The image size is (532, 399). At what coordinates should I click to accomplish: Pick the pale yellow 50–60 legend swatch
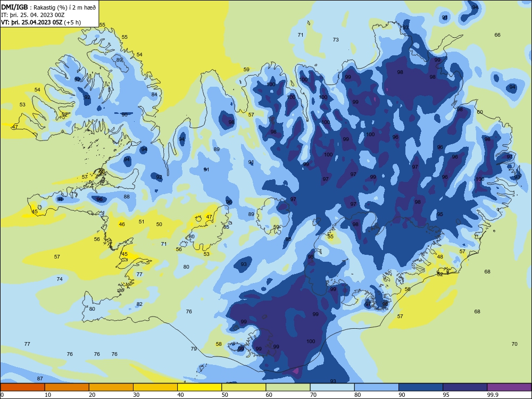pyautogui.click(x=244, y=387)
